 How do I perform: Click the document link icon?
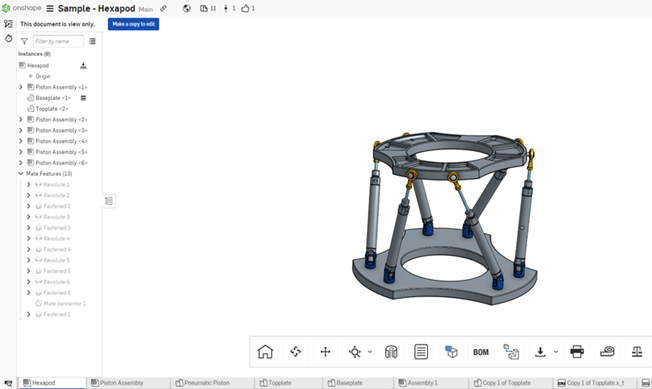(x=163, y=8)
